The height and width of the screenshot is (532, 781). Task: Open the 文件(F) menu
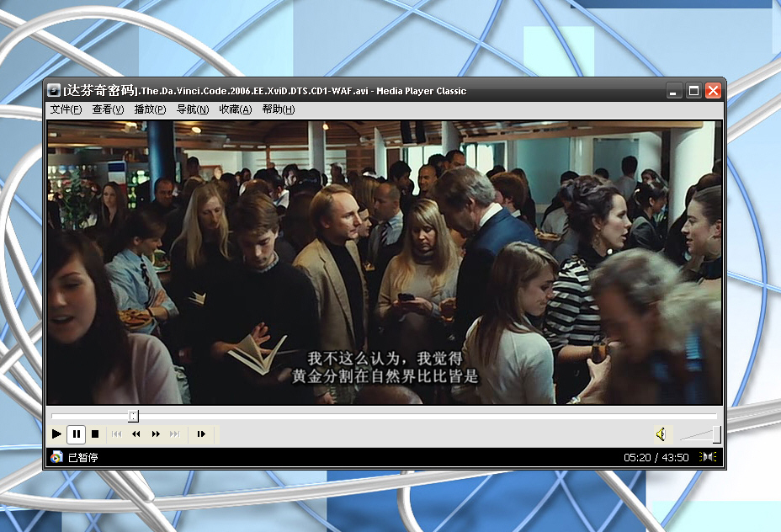pyautogui.click(x=66, y=109)
